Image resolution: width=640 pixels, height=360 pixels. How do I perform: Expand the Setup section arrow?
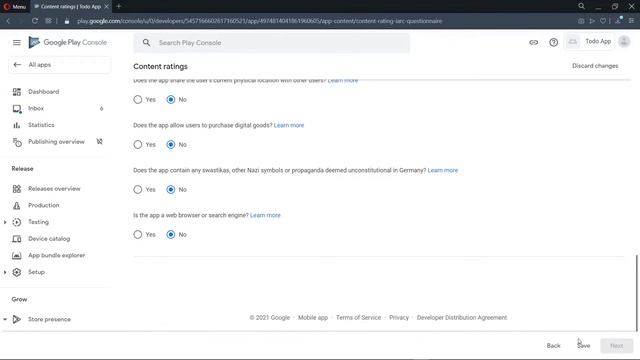click(x=5, y=272)
